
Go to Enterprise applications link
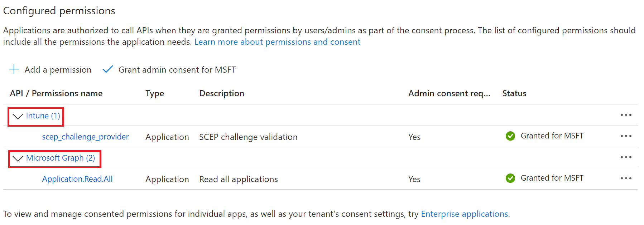tap(464, 214)
